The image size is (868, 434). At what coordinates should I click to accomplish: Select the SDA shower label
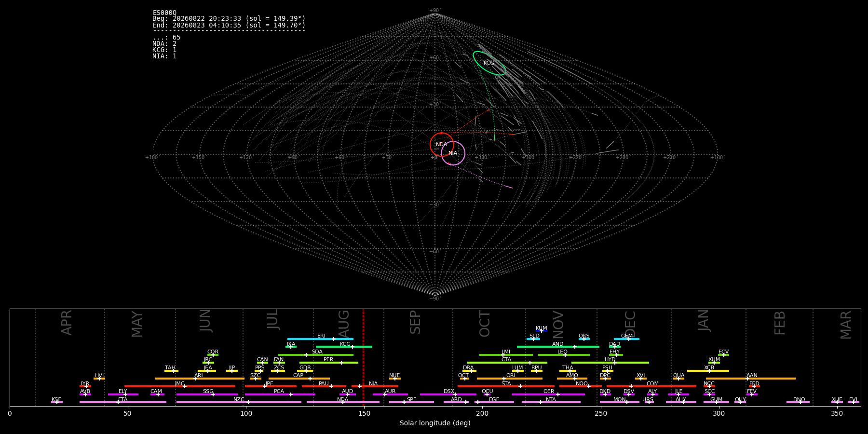[x=317, y=352]
